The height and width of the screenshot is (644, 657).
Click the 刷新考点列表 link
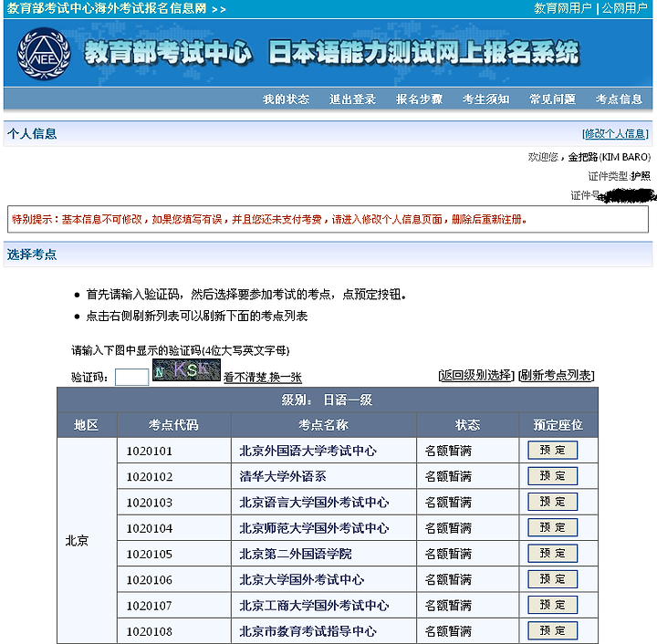coord(557,375)
